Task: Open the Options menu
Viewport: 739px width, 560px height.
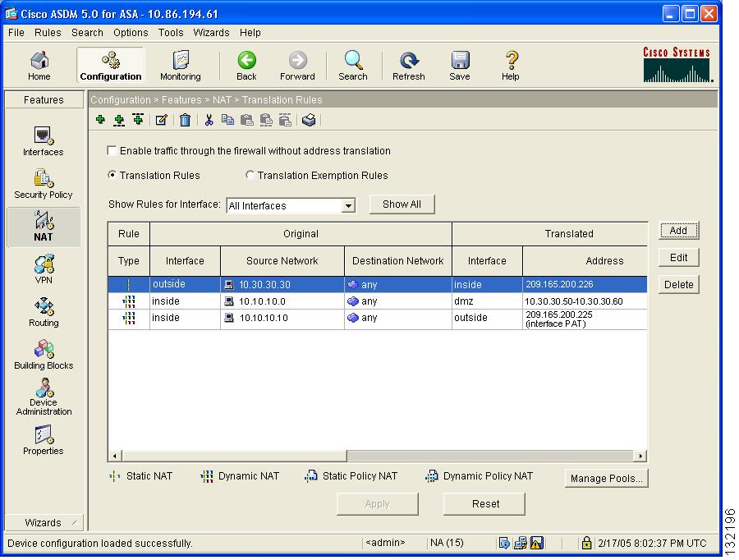Action: pyautogui.click(x=131, y=33)
